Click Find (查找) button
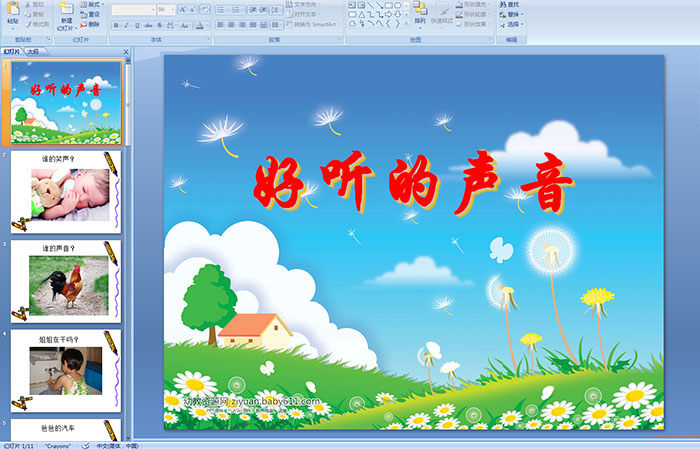 509,4
